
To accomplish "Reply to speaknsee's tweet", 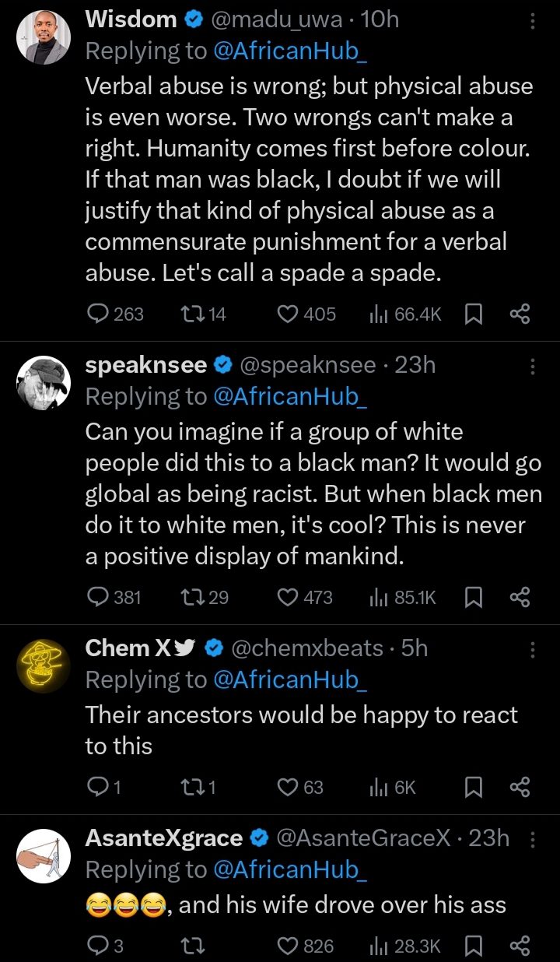I will (x=97, y=597).
